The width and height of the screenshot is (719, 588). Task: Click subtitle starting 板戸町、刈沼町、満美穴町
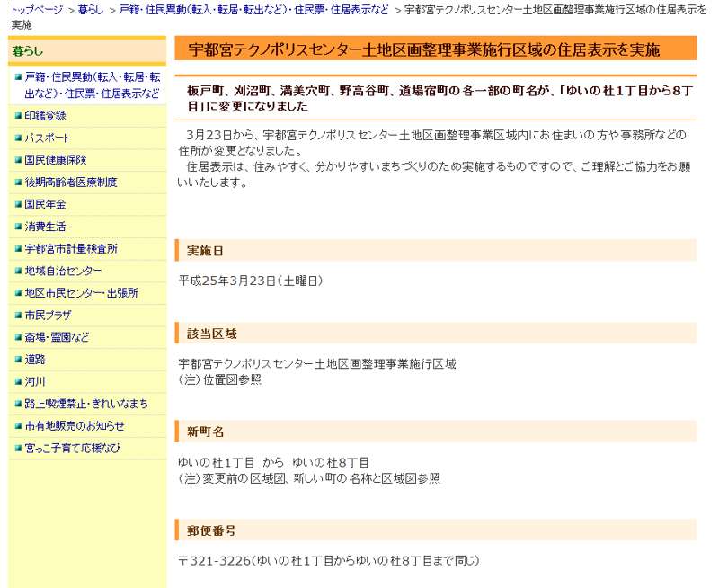[x=439, y=98]
